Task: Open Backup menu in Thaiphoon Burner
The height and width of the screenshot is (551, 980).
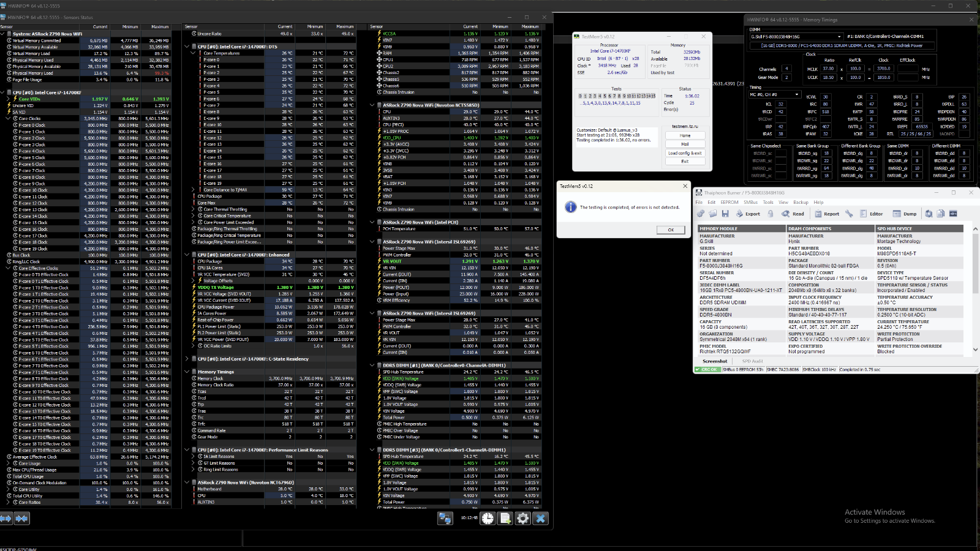Action: click(x=801, y=202)
